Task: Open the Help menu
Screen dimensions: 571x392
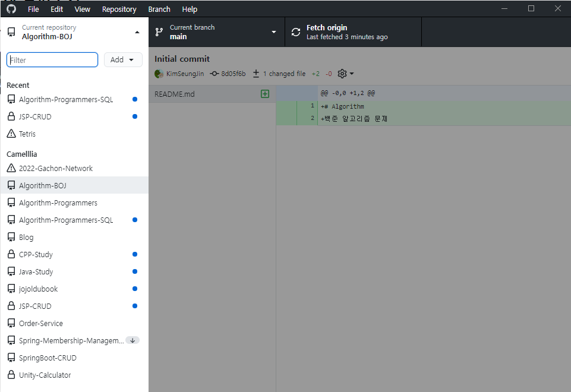Action: click(x=190, y=9)
